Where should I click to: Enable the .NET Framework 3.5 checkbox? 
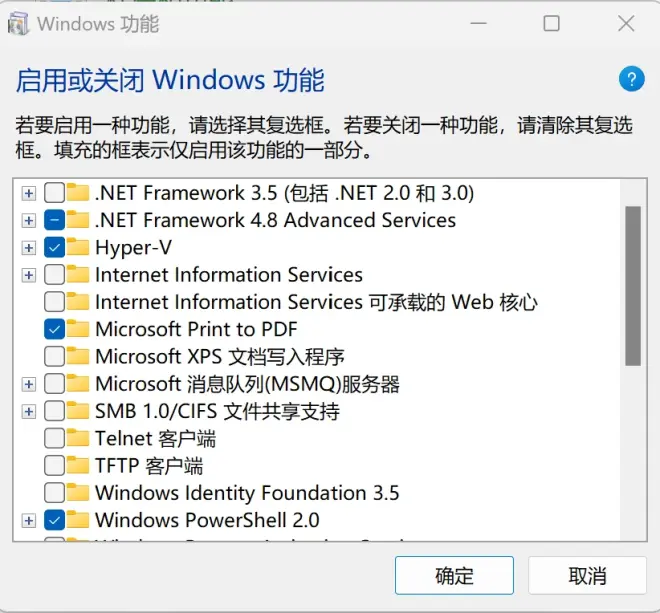coord(54,193)
